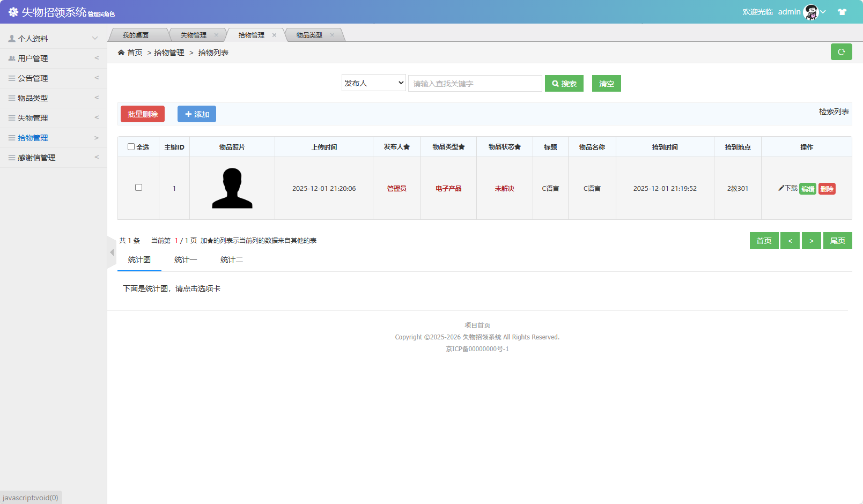Screen dimensions: 863x504
Task: Edit the record using the green 编辑 button
Action: tap(808, 188)
